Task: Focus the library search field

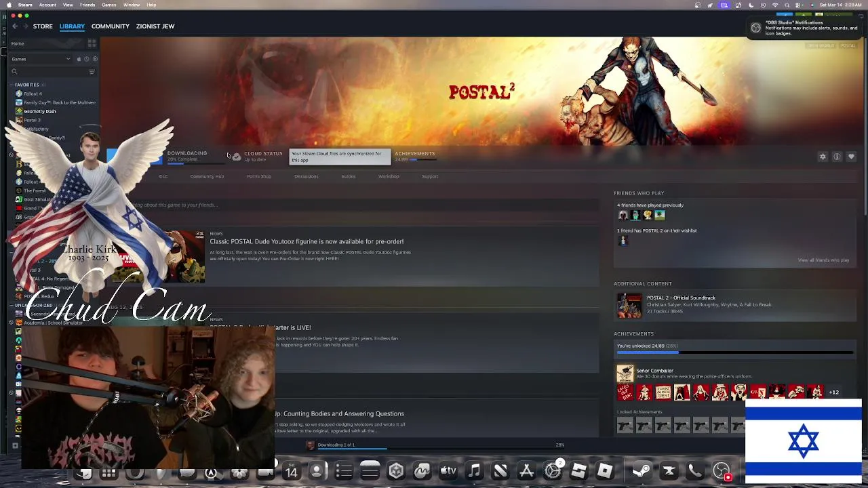Action: click(x=47, y=71)
